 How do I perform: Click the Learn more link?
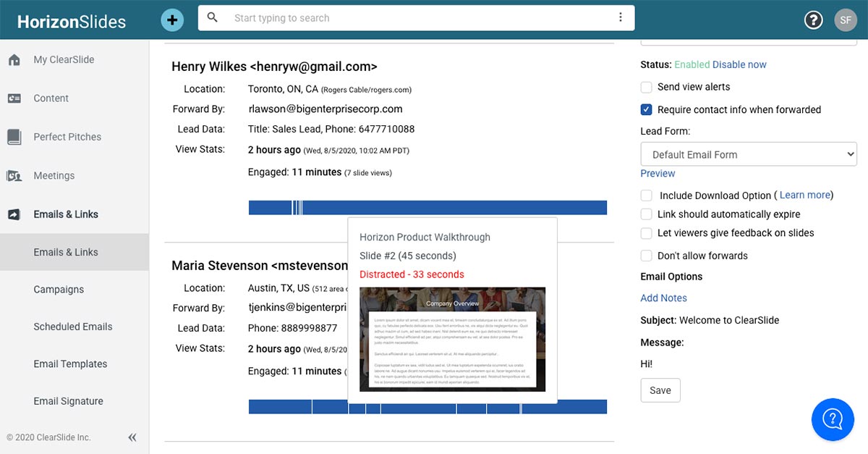[804, 196]
